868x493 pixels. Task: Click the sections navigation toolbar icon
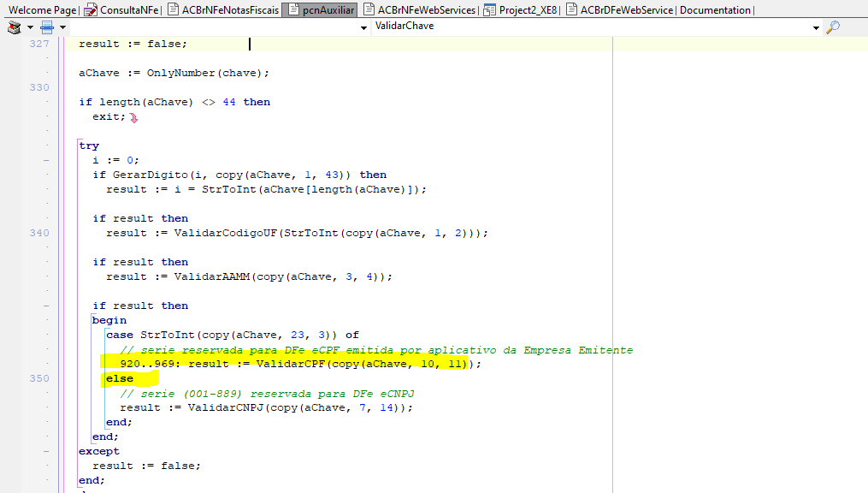click(48, 27)
